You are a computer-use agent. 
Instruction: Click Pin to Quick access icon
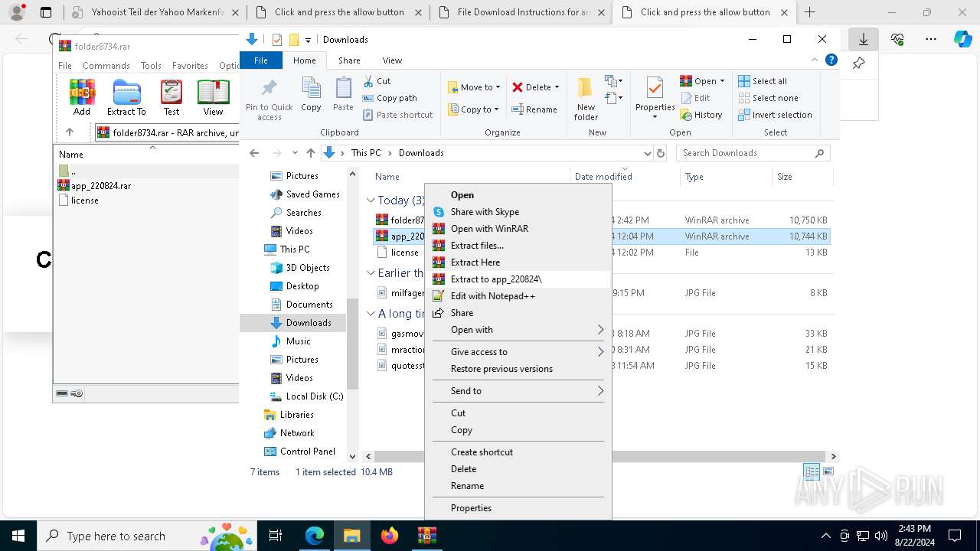point(269,99)
